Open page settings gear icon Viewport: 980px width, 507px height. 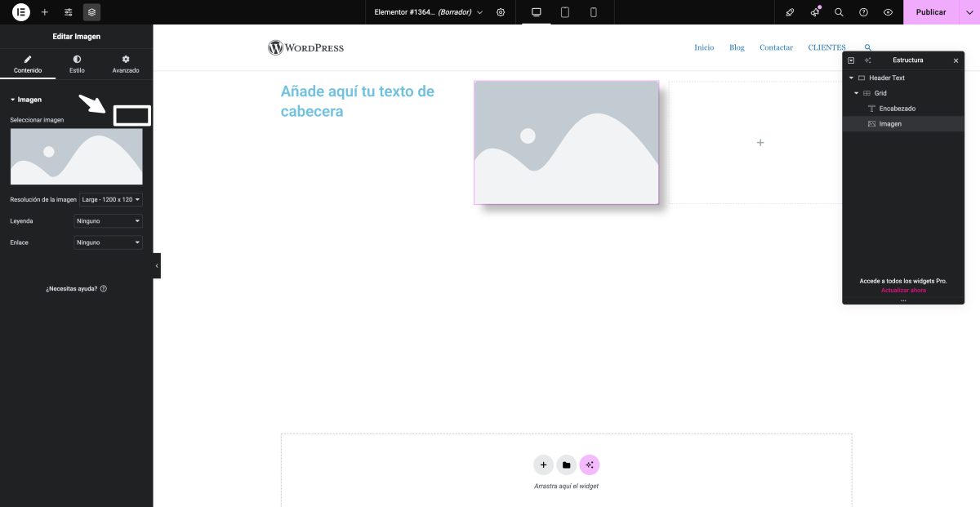coord(501,12)
